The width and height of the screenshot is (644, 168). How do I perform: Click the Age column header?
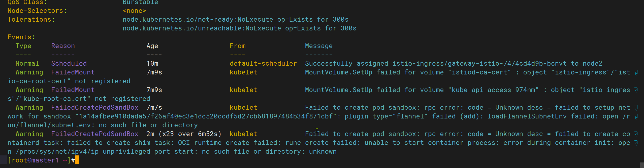(x=152, y=46)
